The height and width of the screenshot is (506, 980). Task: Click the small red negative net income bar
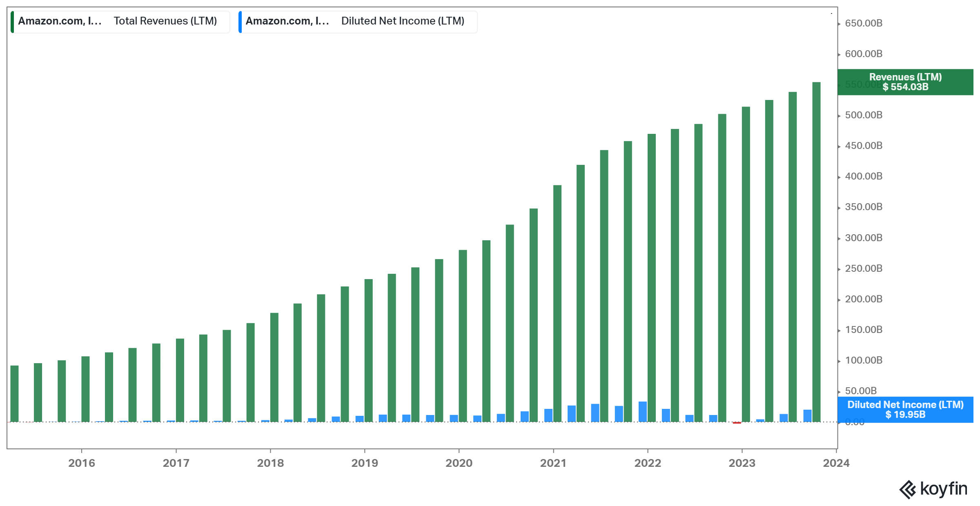point(737,423)
